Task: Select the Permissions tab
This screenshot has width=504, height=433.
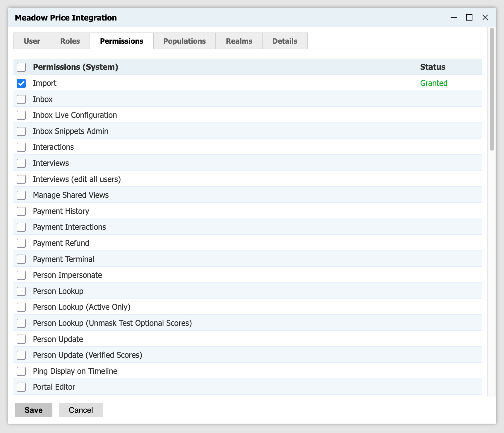Action: (121, 41)
